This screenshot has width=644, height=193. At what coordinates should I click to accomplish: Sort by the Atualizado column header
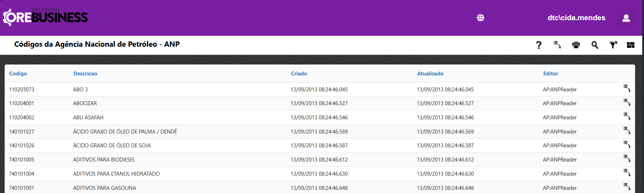(x=430, y=74)
